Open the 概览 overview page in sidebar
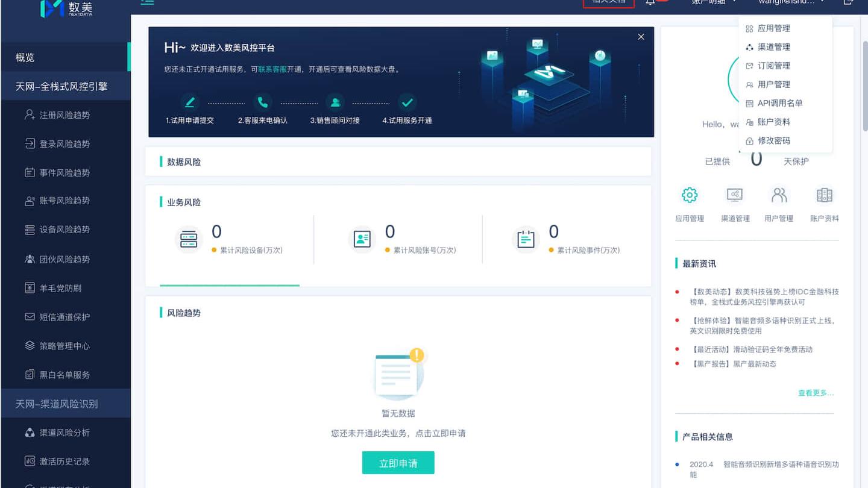 [x=65, y=57]
